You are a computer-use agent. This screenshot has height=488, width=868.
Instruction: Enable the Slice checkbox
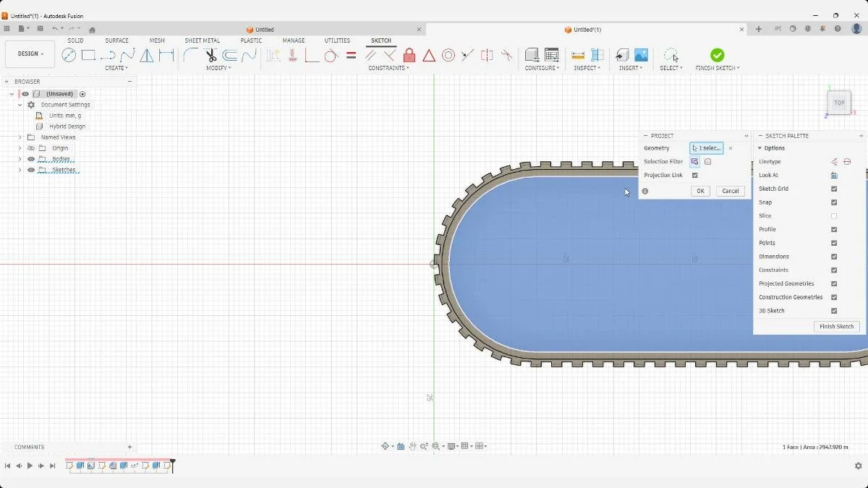tap(834, 216)
